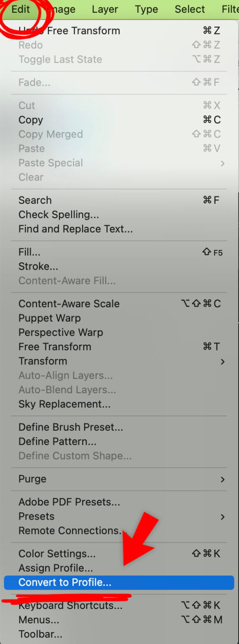Screen dimensions: 239x644
Task: Open the Layer menu
Action: click(105, 9)
